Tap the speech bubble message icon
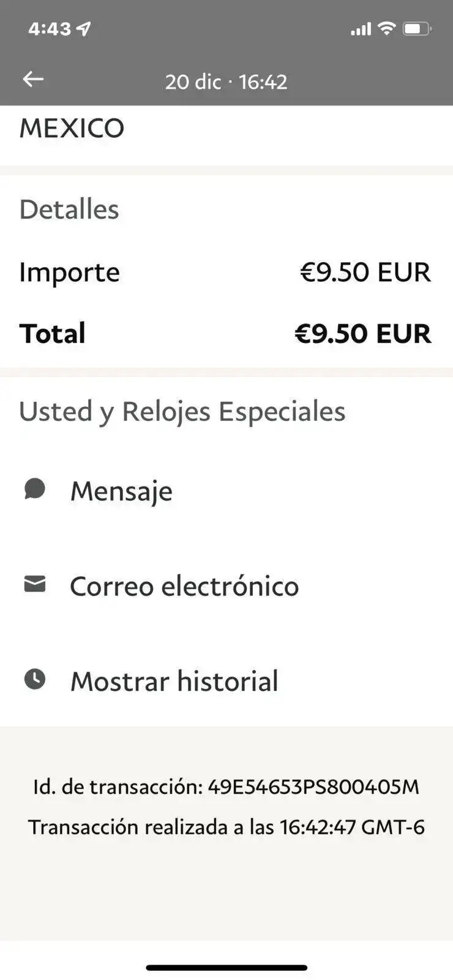 35,489
